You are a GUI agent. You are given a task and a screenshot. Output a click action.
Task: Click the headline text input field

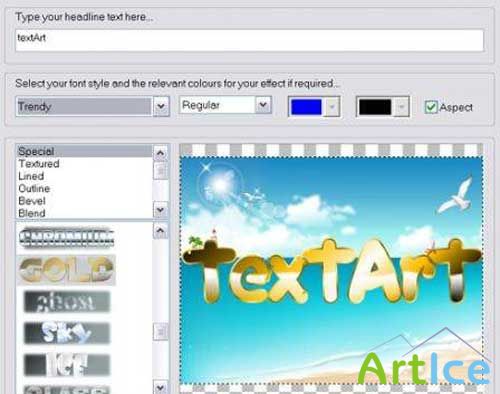(249, 40)
